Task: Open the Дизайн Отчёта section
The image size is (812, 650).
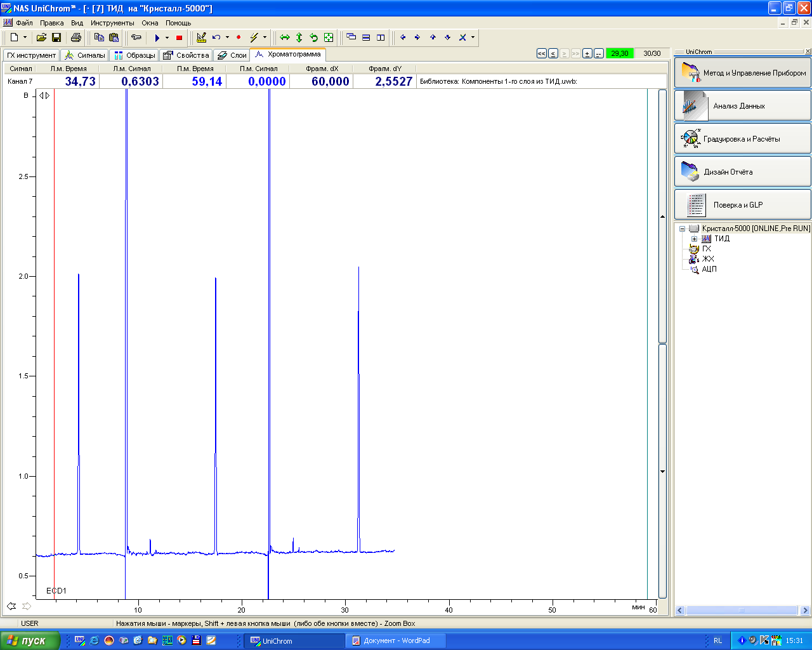Action: coord(742,172)
